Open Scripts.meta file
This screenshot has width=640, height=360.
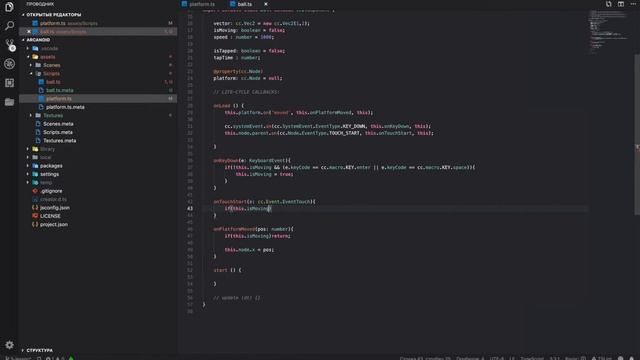tap(58, 132)
